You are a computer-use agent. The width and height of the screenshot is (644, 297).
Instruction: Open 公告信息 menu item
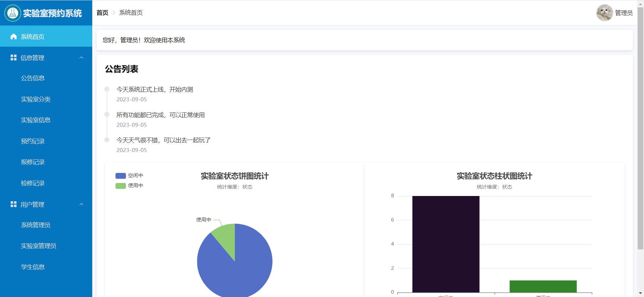coord(46,78)
